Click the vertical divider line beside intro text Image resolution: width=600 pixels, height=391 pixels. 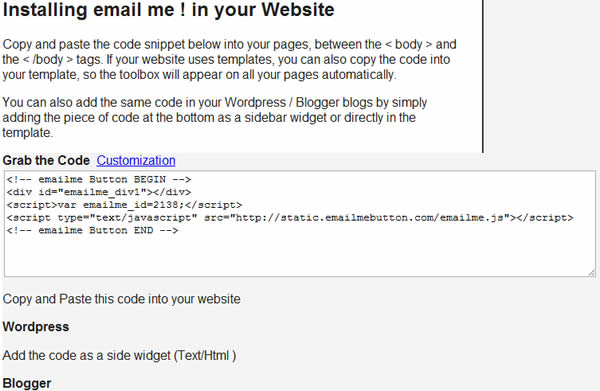(483, 76)
